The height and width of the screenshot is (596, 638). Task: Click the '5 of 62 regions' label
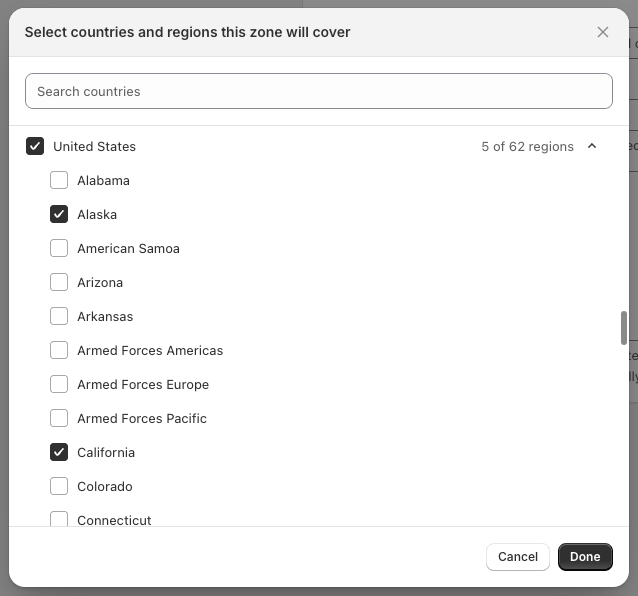(527, 146)
